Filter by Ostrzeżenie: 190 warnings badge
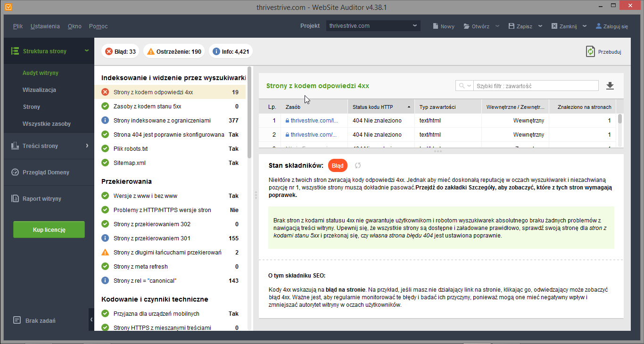This screenshot has height=344, width=644. [174, 51]
